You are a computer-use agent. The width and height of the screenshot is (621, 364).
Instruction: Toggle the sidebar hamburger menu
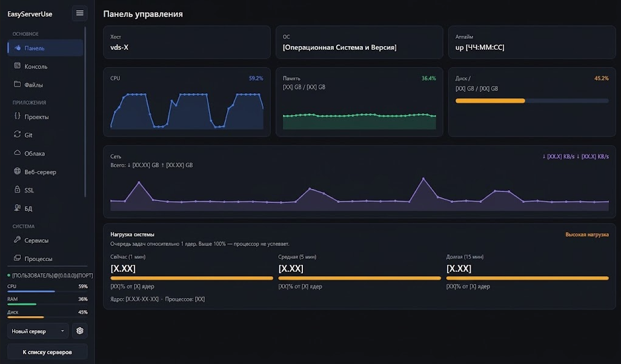79,13
